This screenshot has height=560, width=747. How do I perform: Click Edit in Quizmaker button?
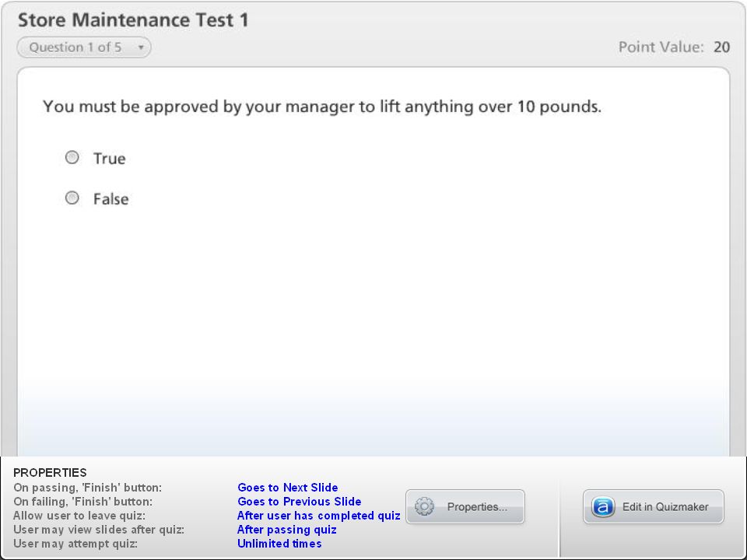coord(653,506)
